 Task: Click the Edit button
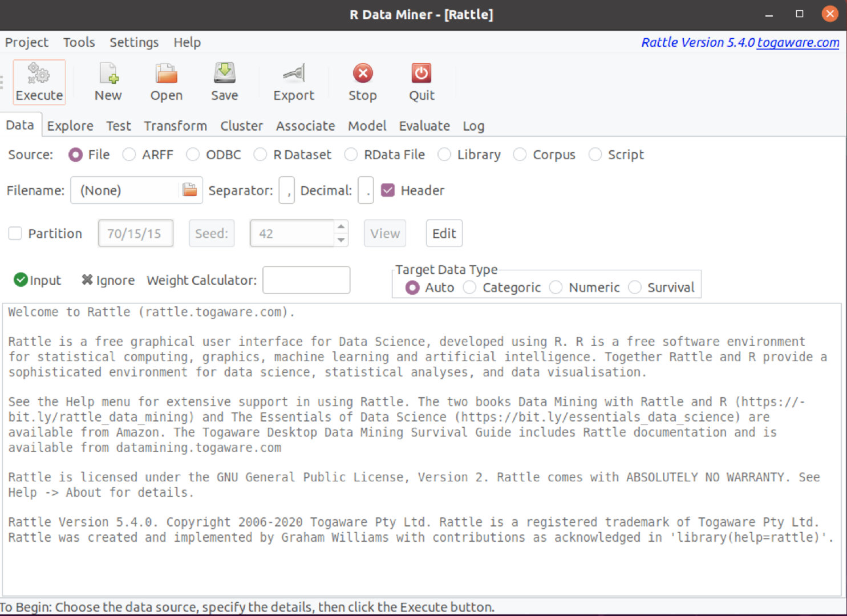pos(444,233)
